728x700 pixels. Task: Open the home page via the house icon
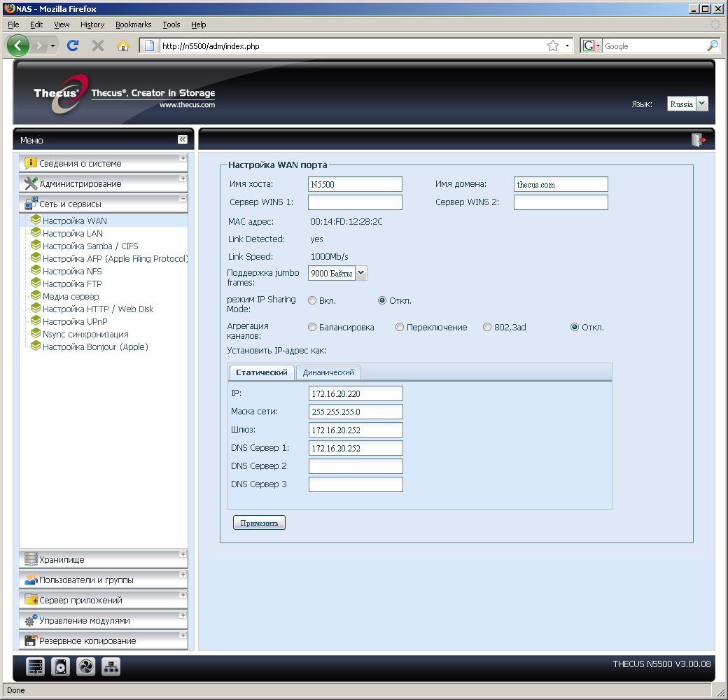coord(122,45)
